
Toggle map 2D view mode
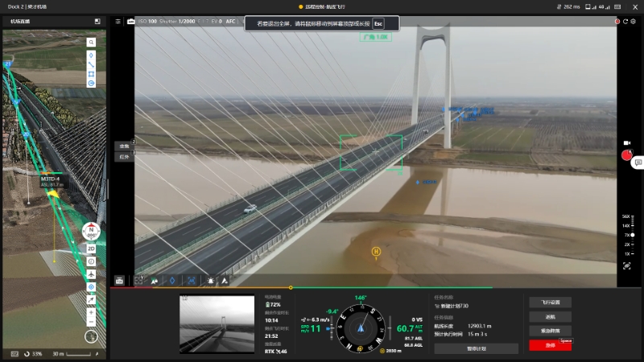click(x=92, y=249)
